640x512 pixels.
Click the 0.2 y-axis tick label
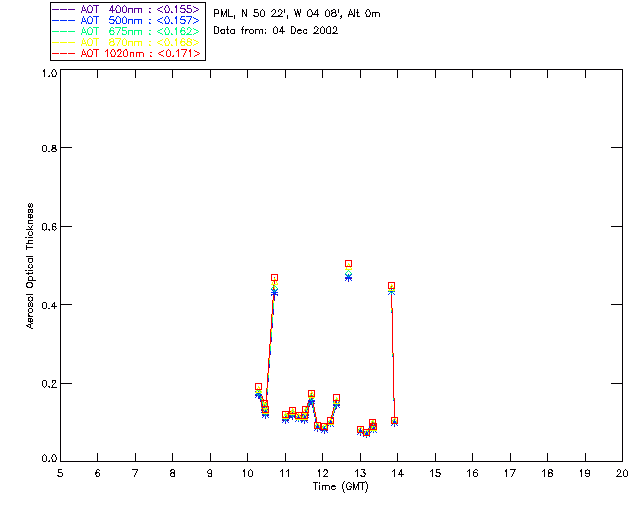[49, 384]
